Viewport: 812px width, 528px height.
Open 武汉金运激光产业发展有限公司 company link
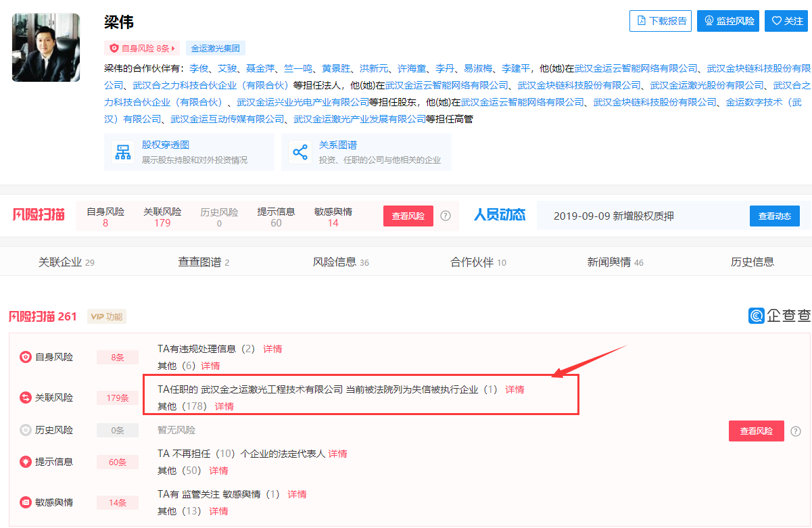coord(360,119)
